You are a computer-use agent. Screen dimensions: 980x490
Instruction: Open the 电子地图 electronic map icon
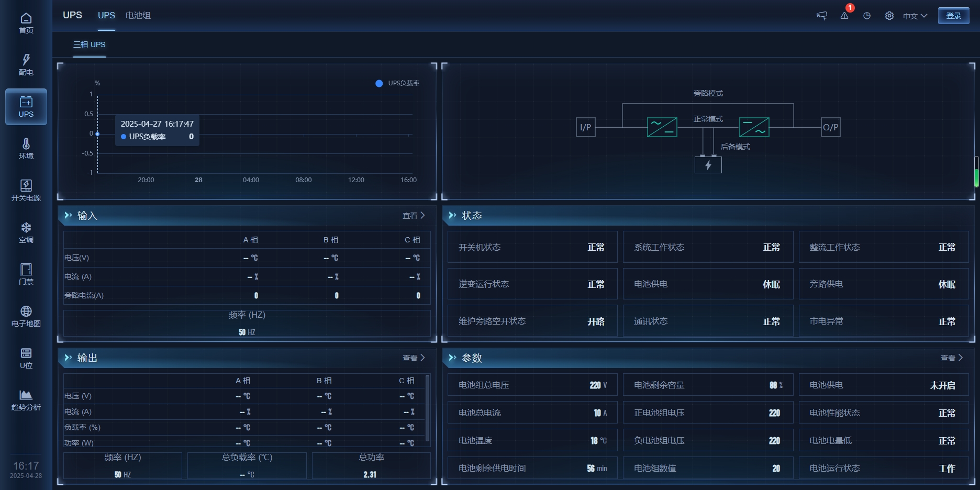26,316
